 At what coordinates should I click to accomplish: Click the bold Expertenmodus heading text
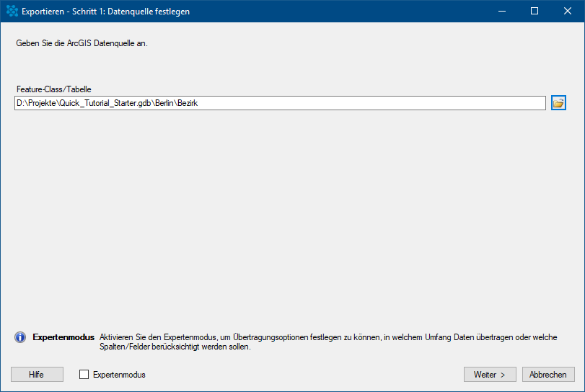[x=63, y=337]
